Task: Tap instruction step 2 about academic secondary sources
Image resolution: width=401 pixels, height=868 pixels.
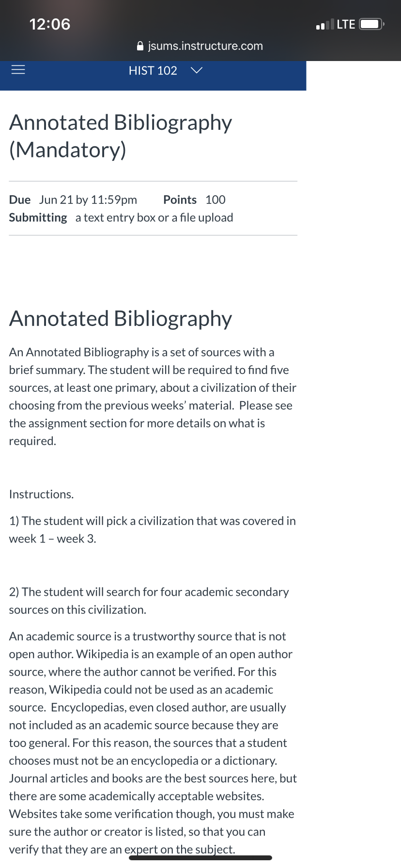Action: (x=149, y=601)
